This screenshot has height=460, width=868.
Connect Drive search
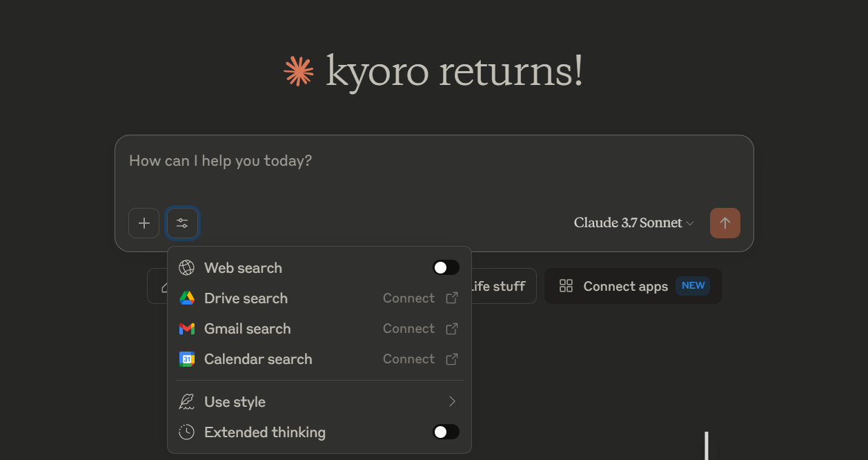pos(420,298)
